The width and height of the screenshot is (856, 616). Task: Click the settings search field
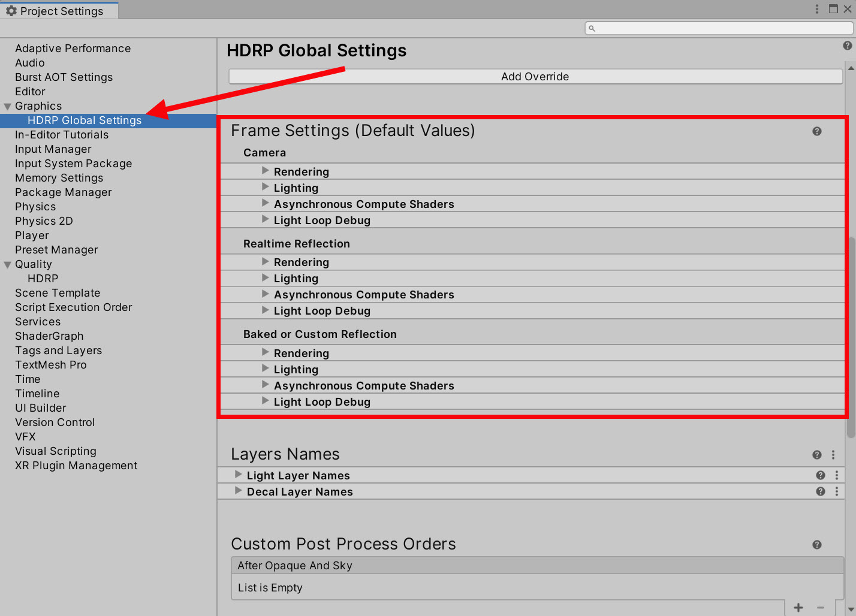pos(719,28)
